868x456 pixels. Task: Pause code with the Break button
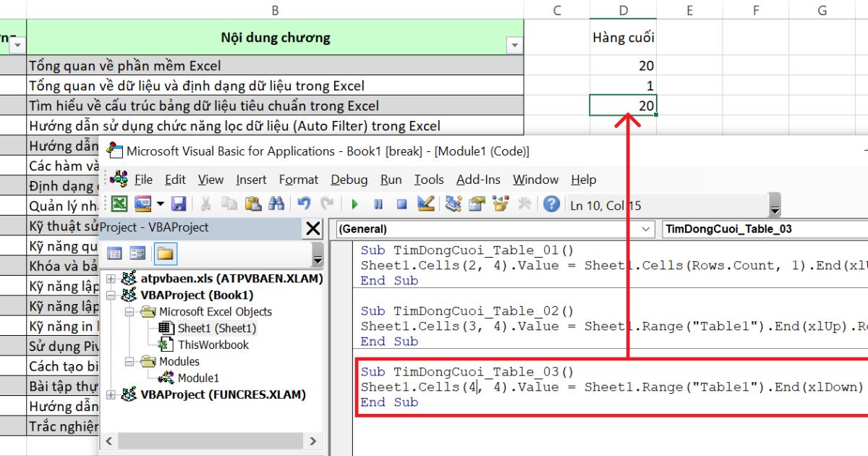(x=379, y=203)
